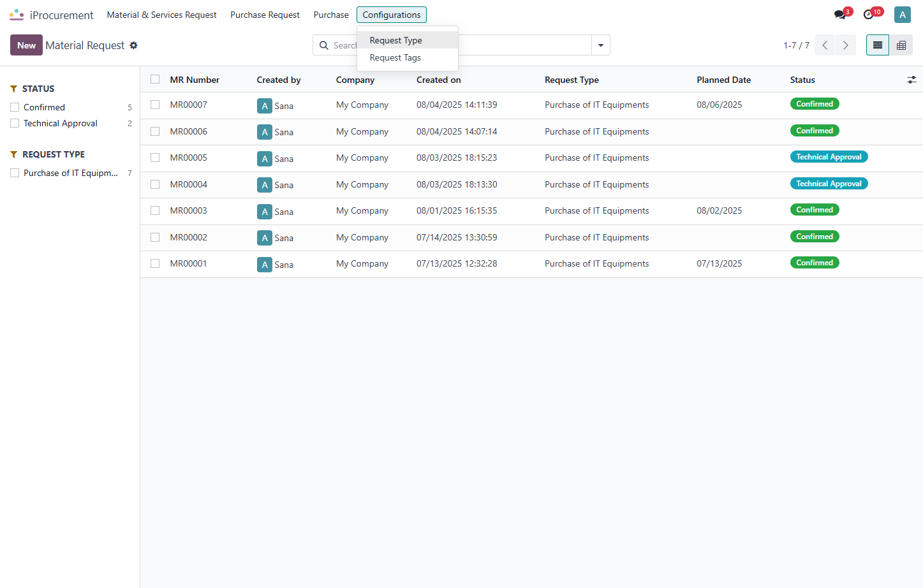923x588 pixels.
Task: Go to the next page arrow
Action: tap(846, 45)
